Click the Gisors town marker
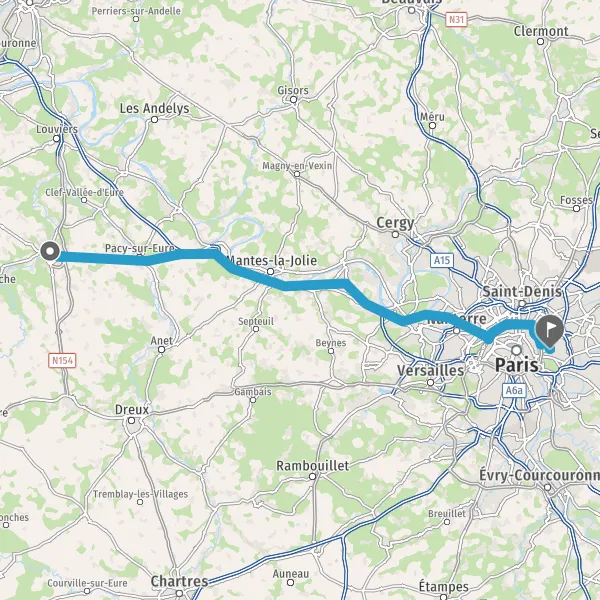The image size is (600, 600). click(293, 100)
